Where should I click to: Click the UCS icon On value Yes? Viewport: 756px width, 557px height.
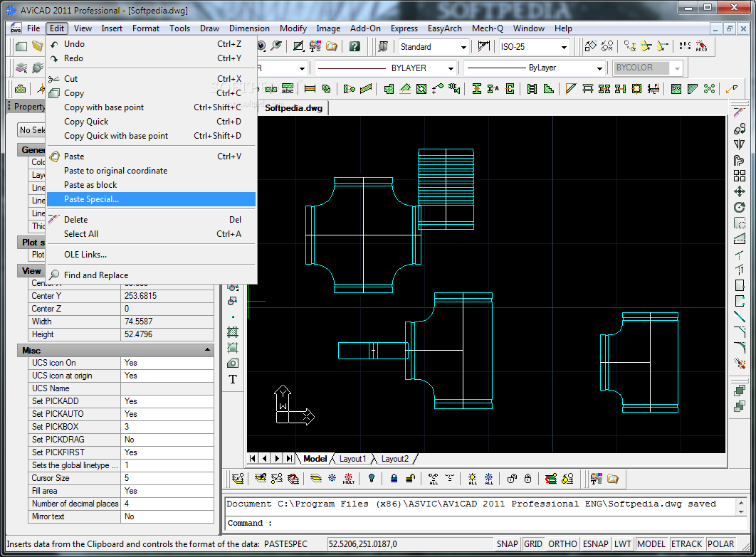[x=167, y=363]
